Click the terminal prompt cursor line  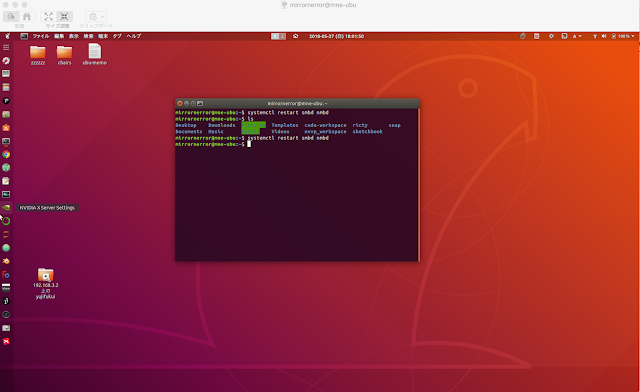[213, 144]
